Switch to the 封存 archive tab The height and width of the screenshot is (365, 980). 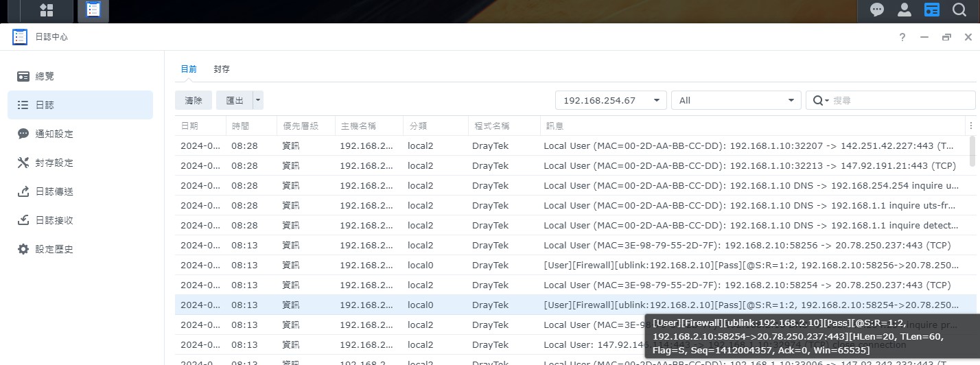222,69
